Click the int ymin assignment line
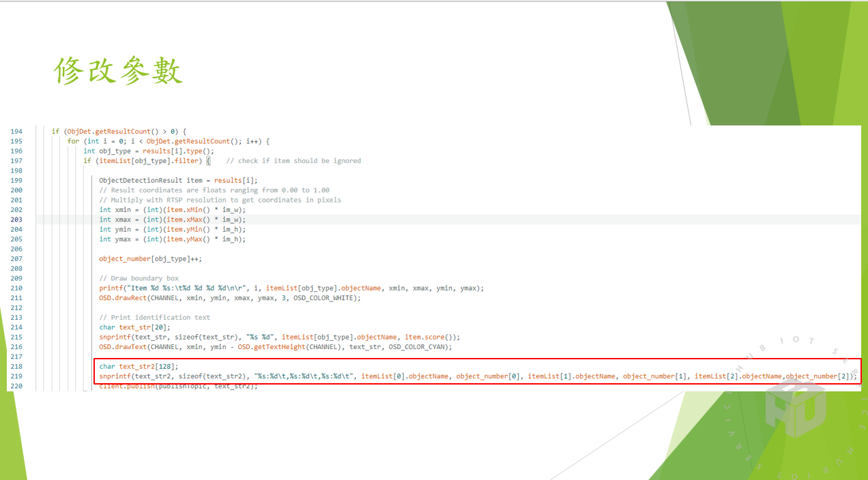Screen dimensions: 868x480 point(173,229)
